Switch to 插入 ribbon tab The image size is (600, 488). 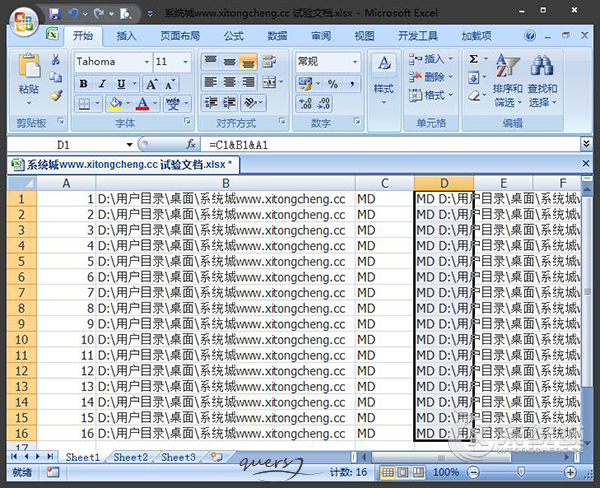[126, 36]
